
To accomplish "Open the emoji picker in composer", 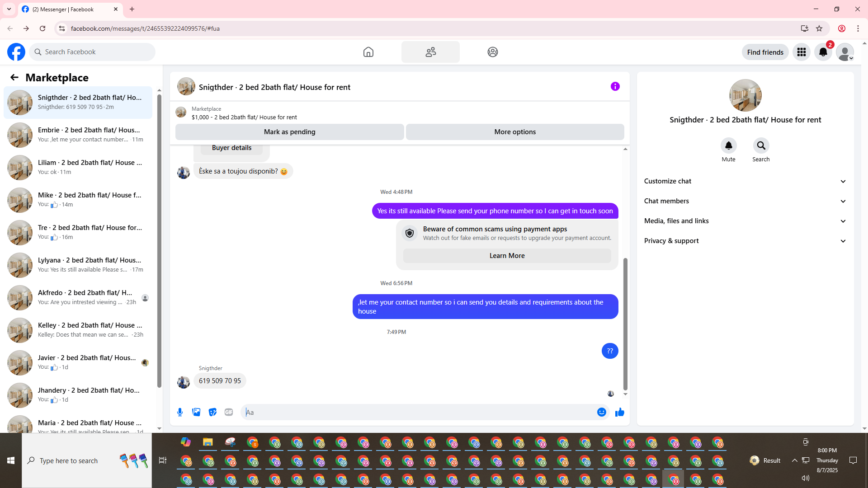I will (601, 412).
